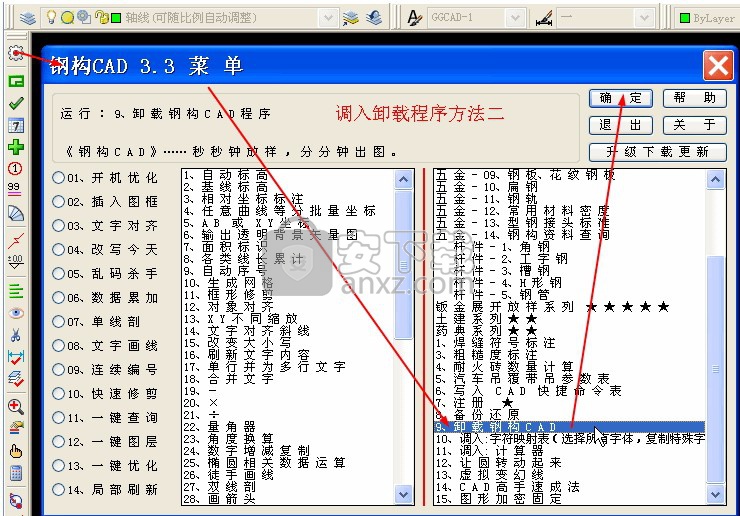740x516 pixels.
Task: Click the 帮助 help button
Action: tap(695, 98)
